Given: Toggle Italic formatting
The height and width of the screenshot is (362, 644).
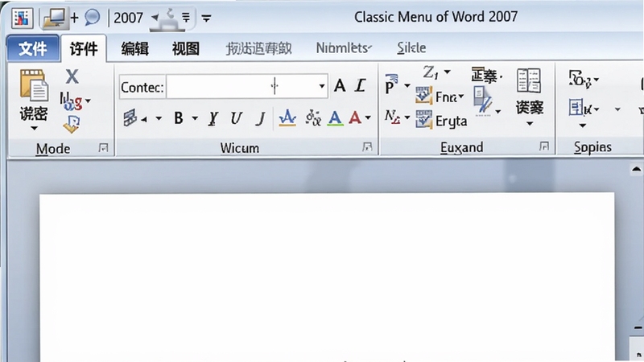Looking at the screenshot, I should click(213, 118).
